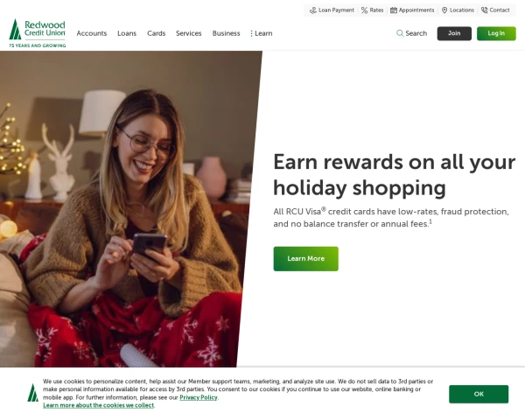This screenshot has width=525, height=420.
Task: Click the Search magnifying glass icon
Action: [x=400, y=33]
